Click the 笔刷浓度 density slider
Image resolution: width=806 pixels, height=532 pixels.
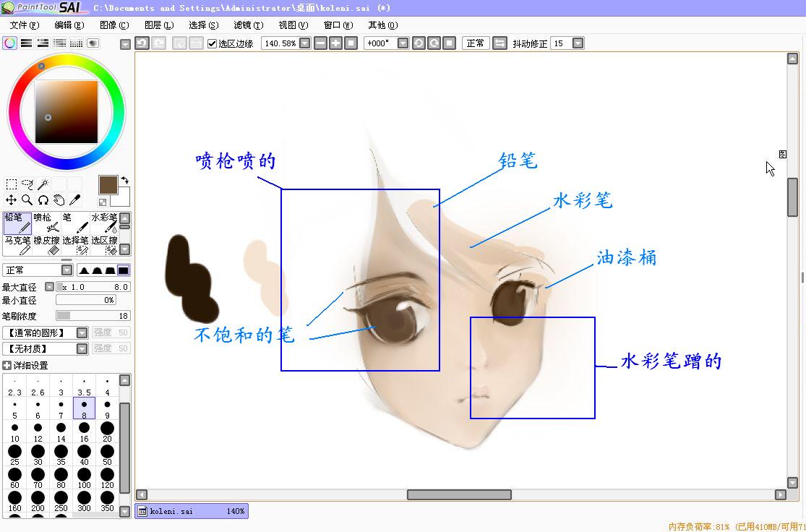93,316
